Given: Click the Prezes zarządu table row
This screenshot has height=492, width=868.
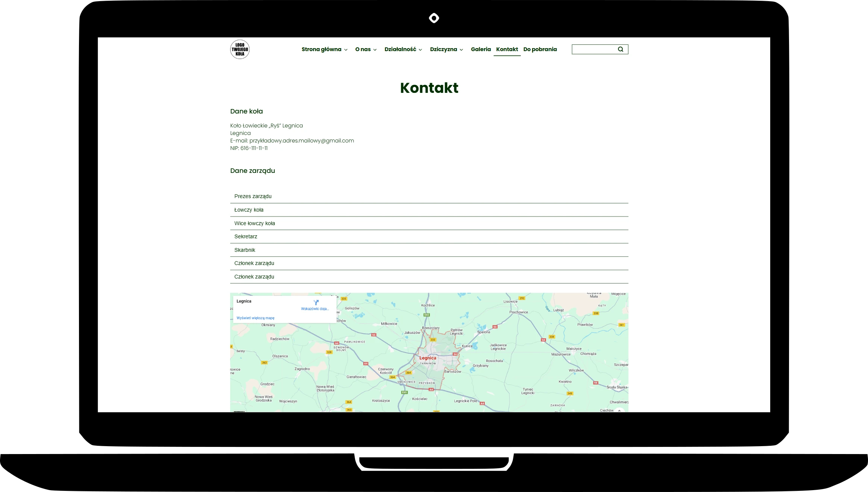Looking at the screenshot, I should 253,196.
